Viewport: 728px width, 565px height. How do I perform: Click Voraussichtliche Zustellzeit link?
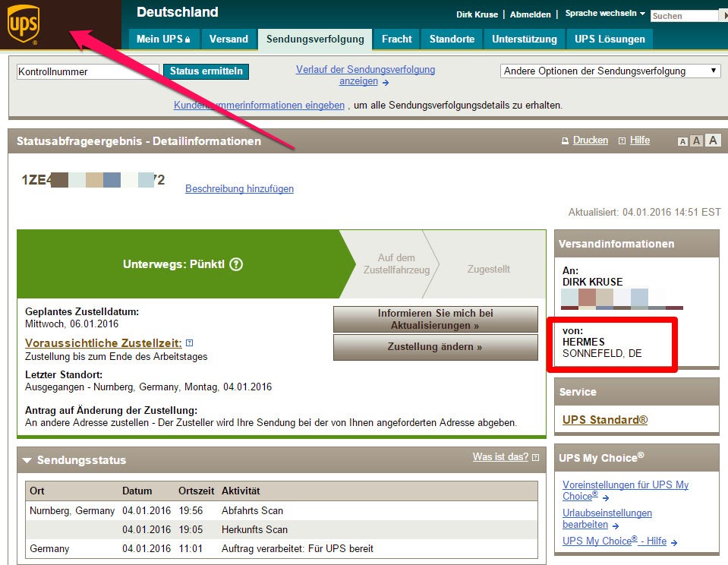(x=103, y=343)
